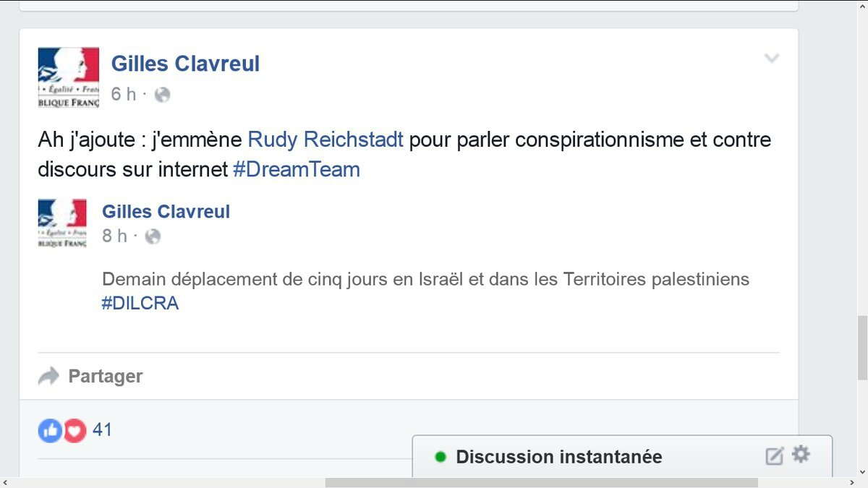Click the vertical scrollbar thumb
The width and height of the screenshot is (868, 488).
[862, 347]
